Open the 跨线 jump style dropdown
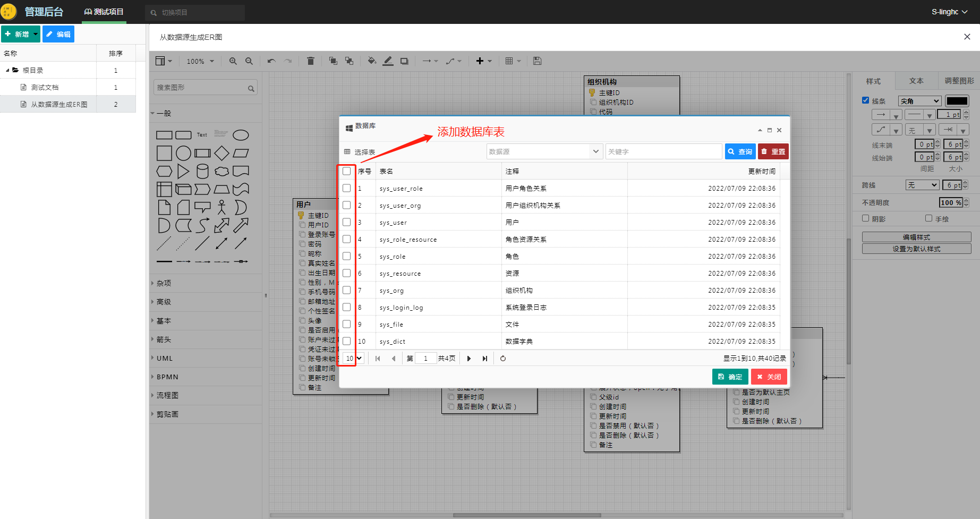 pyautogui.click(x=923, y=185)
